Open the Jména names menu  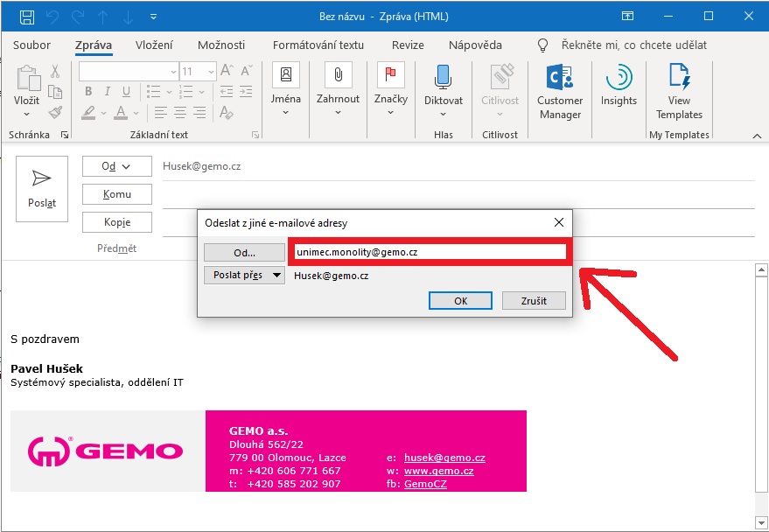286,89
